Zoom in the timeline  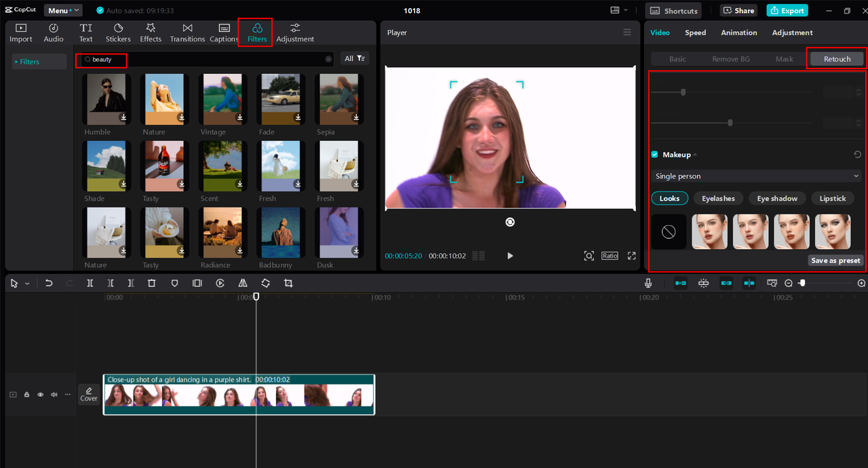(x=861, y=283)
